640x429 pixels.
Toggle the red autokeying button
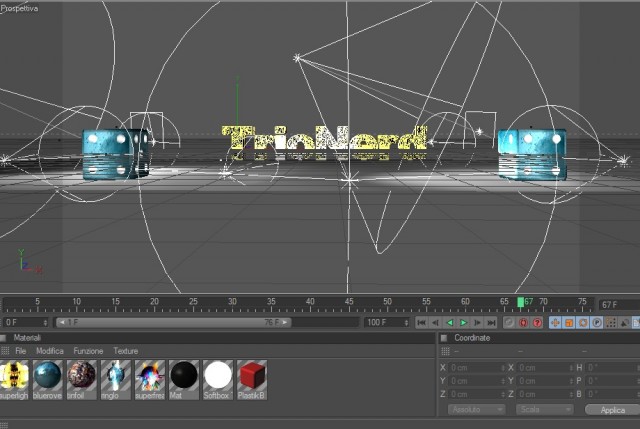click(x=523, y=323)
